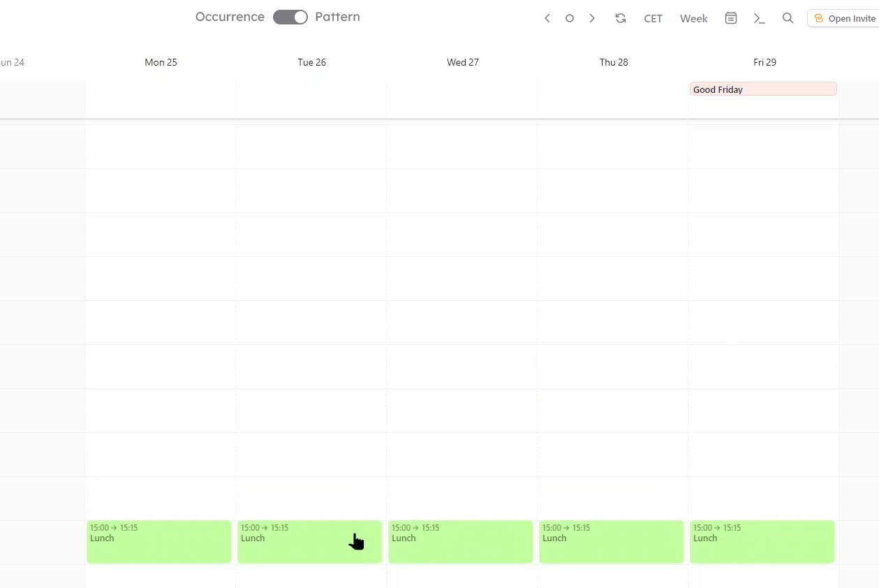Jump to today using circle icon

tap(570, 19)
